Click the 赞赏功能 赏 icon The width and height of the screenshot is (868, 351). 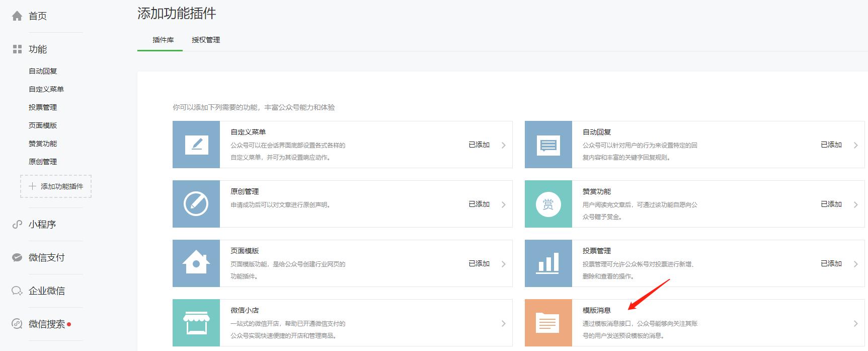point(548,204)
